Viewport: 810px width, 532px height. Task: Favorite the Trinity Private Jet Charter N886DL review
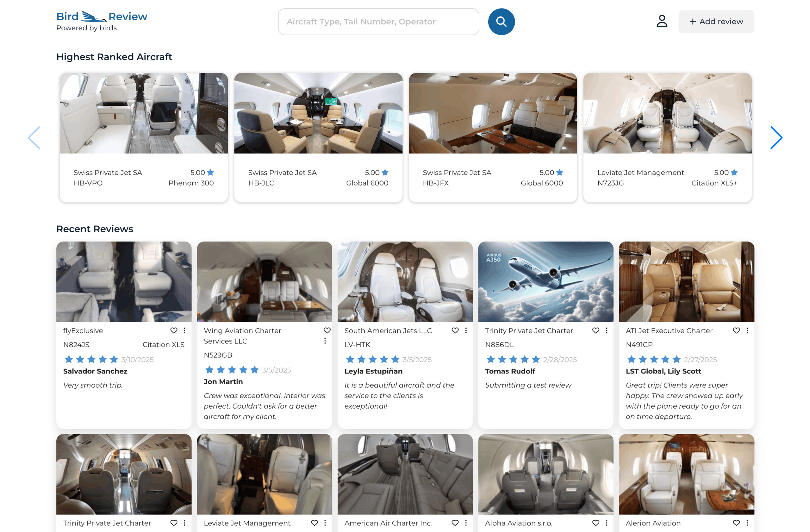595,330
